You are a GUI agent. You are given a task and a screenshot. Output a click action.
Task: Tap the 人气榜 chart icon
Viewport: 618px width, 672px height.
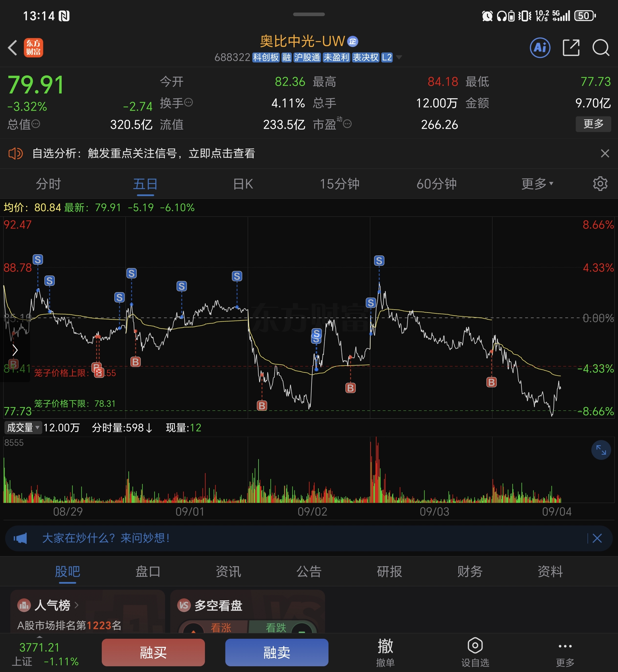(x=24, y=605)
